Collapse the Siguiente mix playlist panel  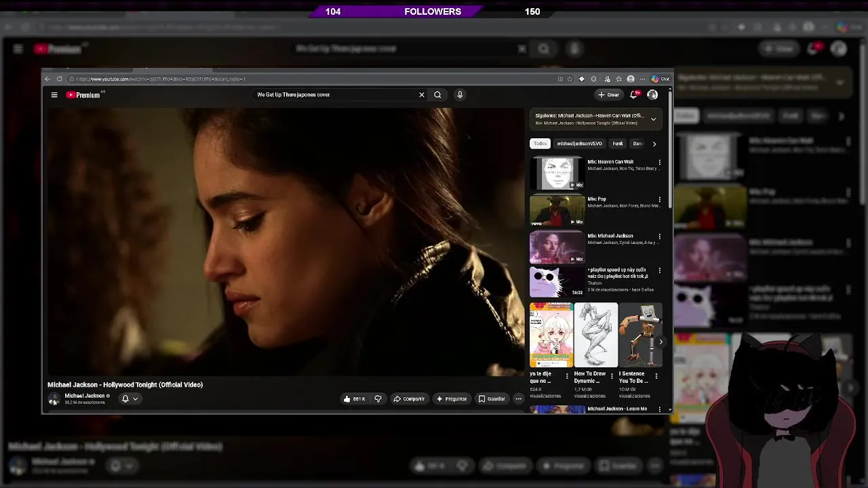click(x=653, y=119)
